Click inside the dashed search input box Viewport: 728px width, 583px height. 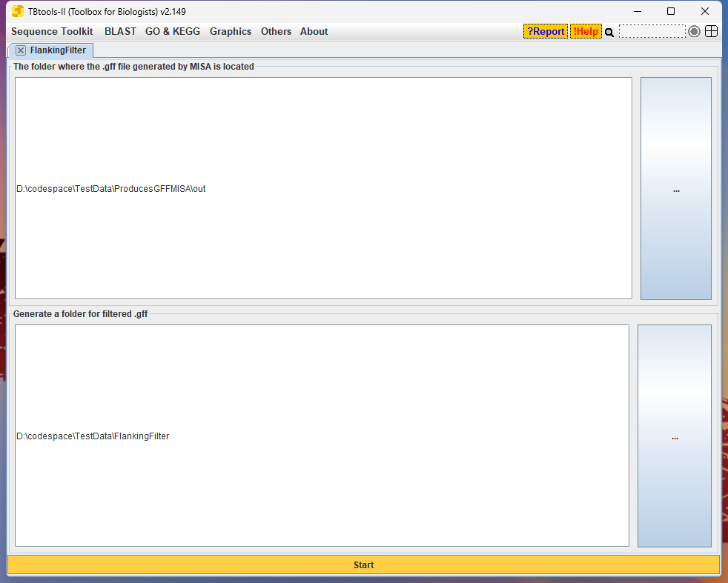652,31
